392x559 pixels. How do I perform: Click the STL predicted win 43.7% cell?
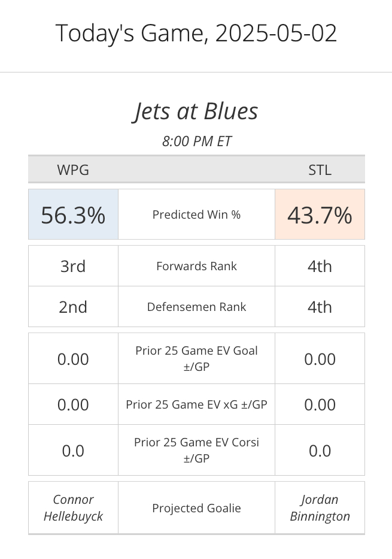pos(320,214)
